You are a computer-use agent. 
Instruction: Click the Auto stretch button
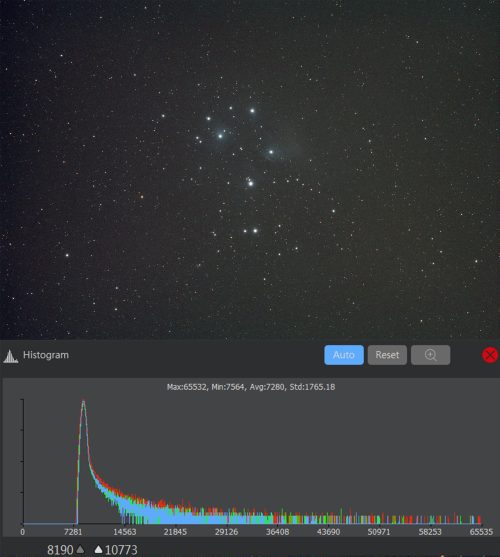click(344, 355)
